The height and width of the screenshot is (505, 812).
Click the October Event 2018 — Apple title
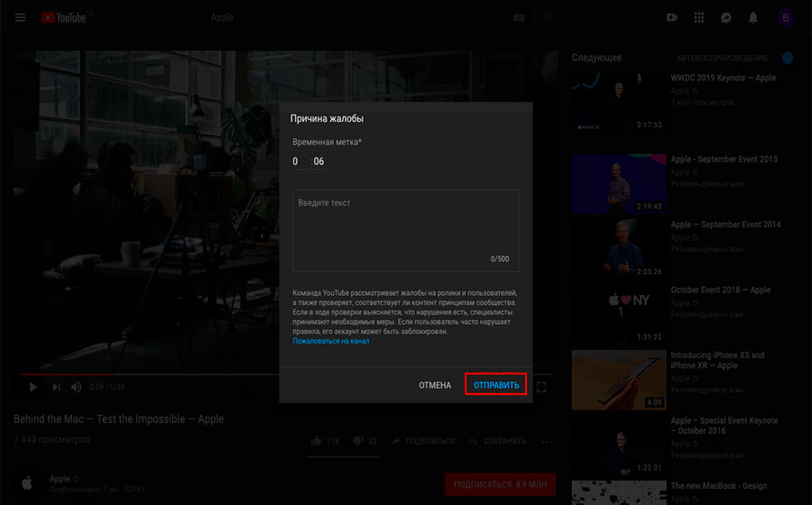(720, 289)
